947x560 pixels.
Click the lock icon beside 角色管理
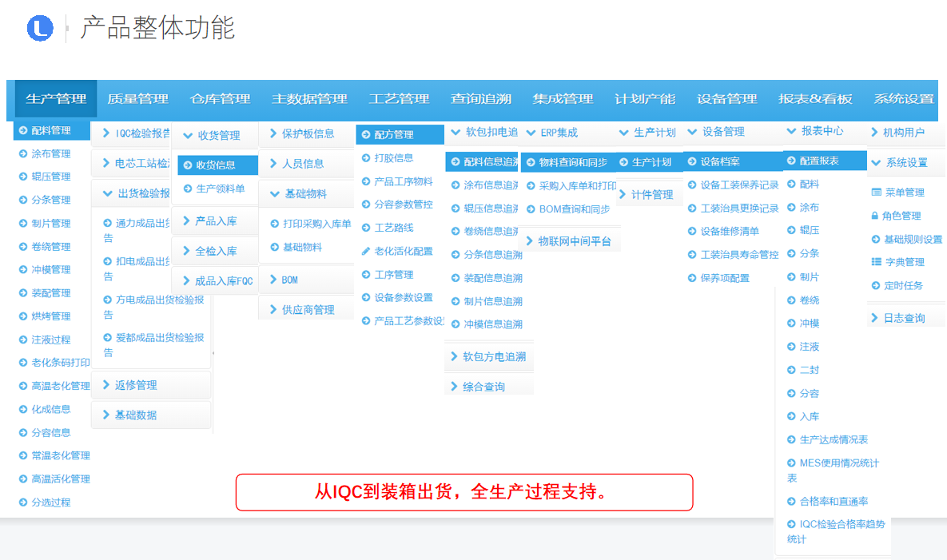point(876,216)
